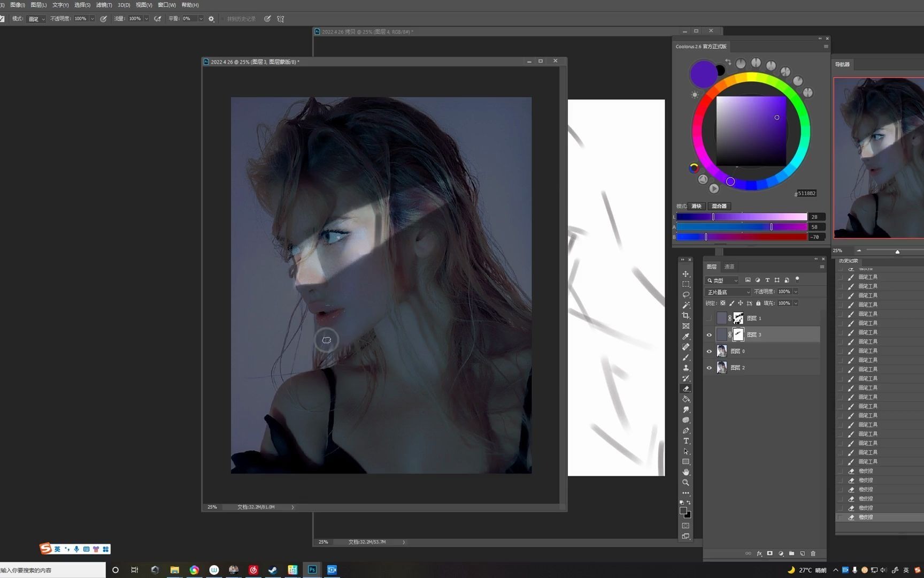924x578 pixels.
Task: Show 图层 1 layer visibility
Action: (709, 318)
